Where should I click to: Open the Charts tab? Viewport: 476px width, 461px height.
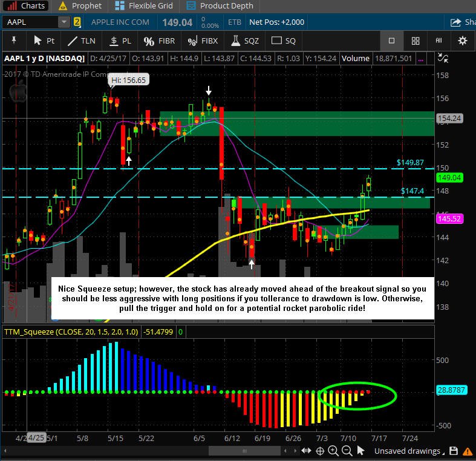pos(25,6)
